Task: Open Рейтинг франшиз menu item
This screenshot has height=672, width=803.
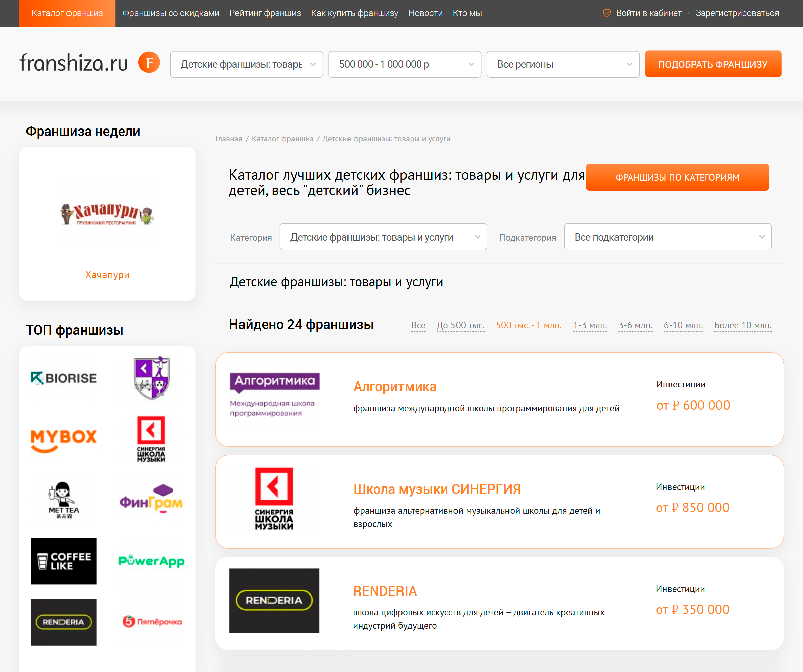Action: (x=265, y=13)
